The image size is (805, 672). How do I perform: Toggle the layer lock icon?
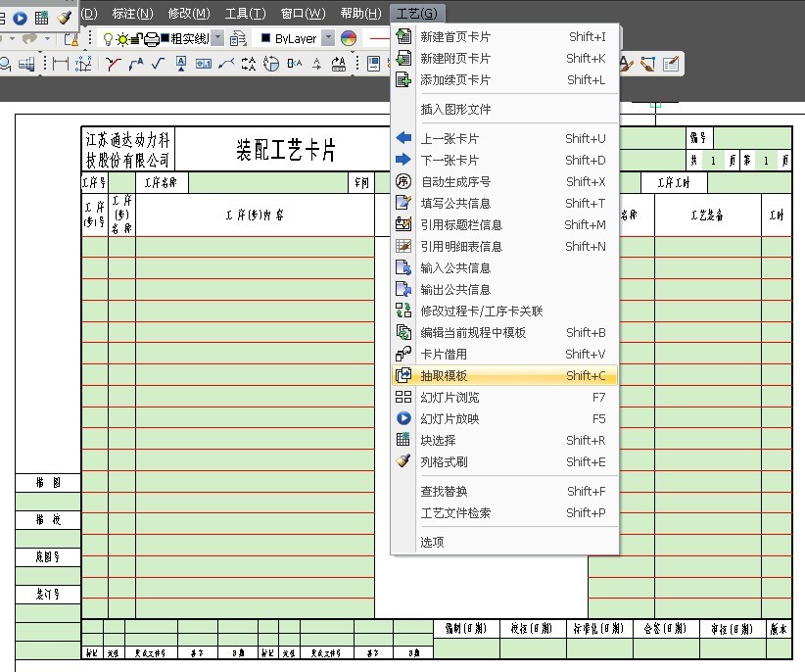136,39
